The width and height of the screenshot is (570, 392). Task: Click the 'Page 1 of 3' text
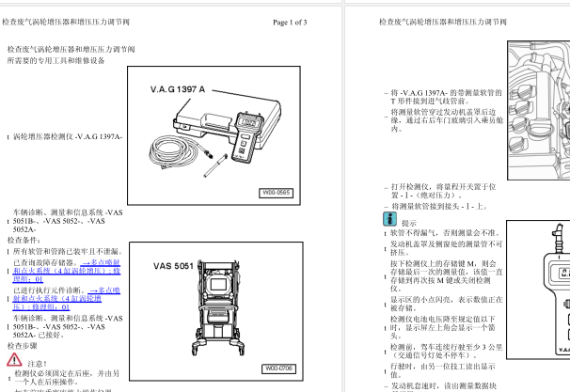[290, 23]
